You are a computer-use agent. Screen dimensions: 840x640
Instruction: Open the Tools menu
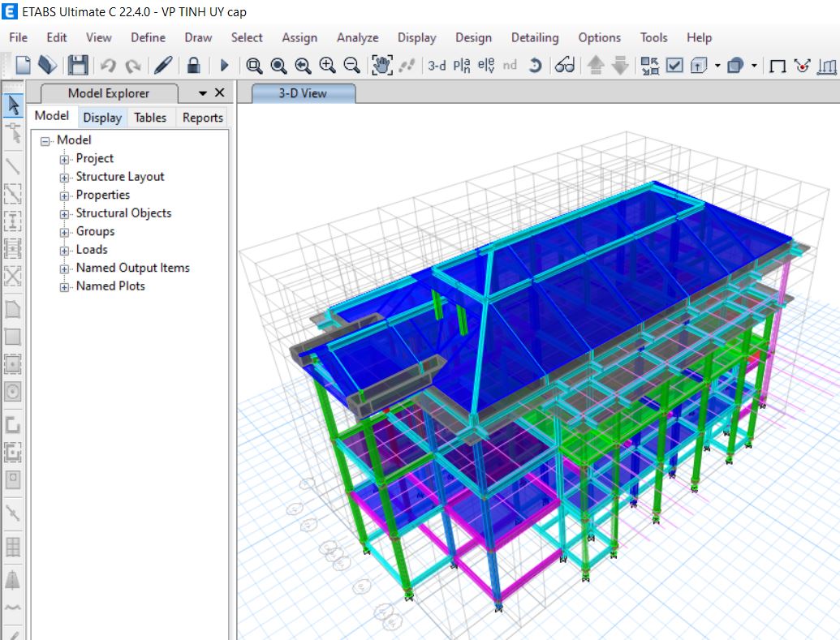coord(653,37)
